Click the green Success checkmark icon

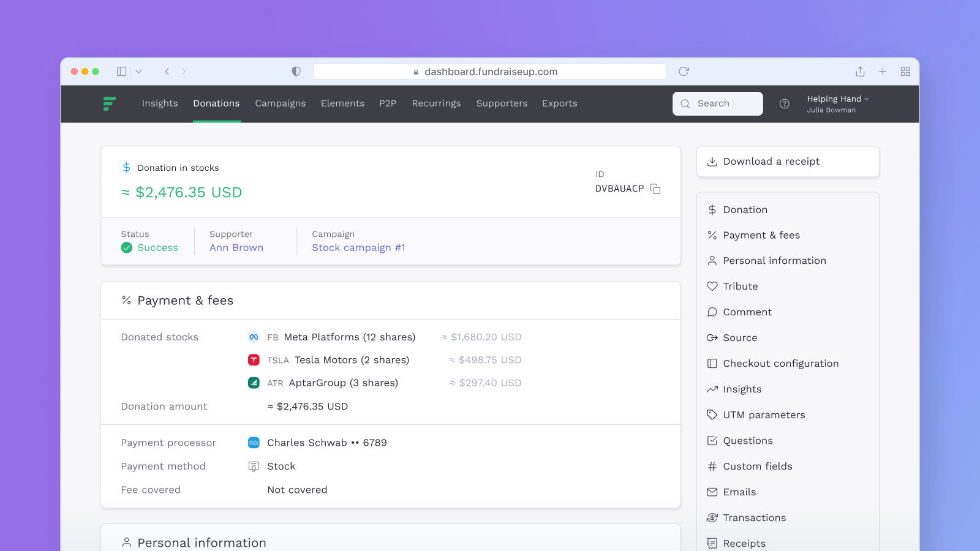[x=127, y=247]
